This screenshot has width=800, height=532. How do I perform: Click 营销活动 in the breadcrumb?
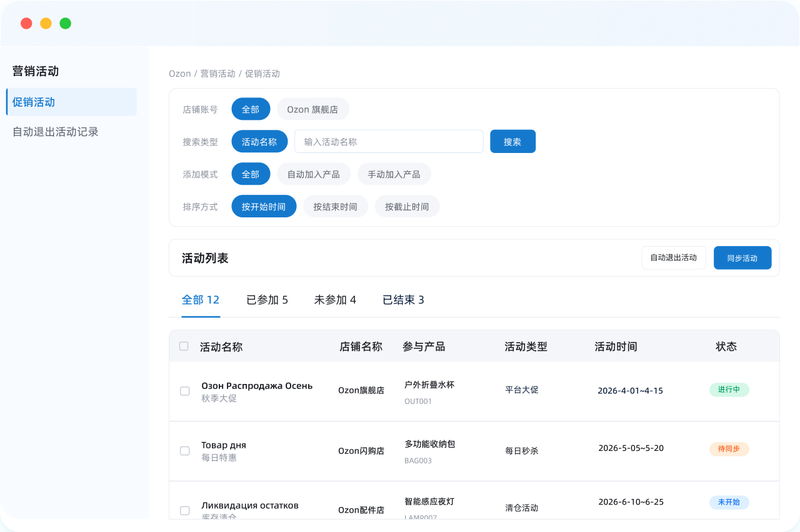[217, 74]
